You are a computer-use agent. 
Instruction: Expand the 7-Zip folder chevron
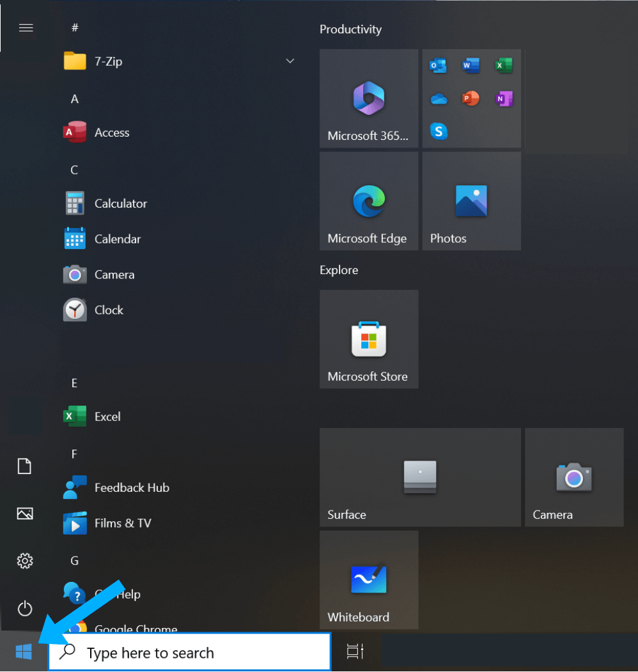click(x=290, y=61)
